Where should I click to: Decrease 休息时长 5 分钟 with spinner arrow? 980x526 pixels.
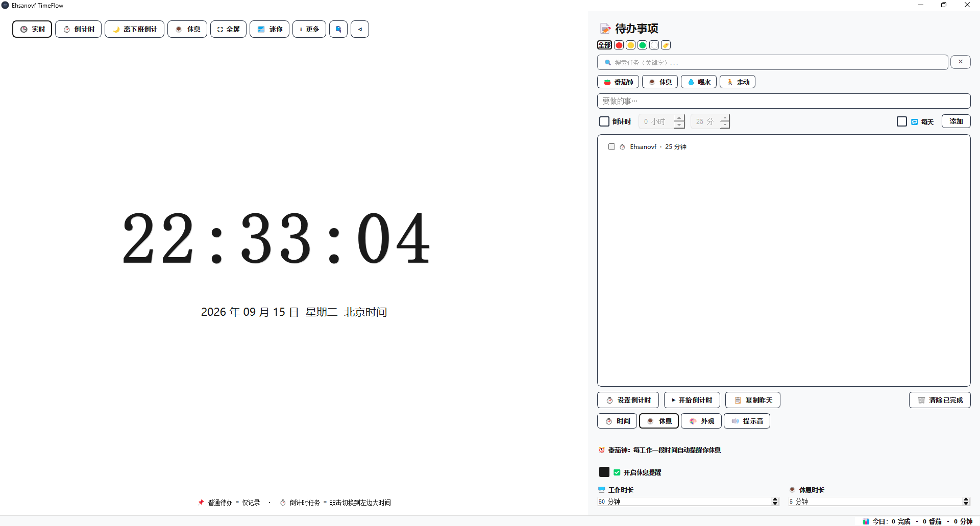coord(966,504)
